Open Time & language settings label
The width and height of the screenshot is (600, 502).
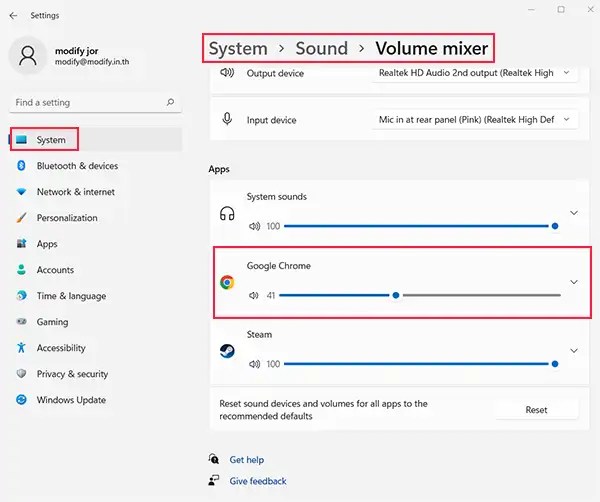coord(71,296)
